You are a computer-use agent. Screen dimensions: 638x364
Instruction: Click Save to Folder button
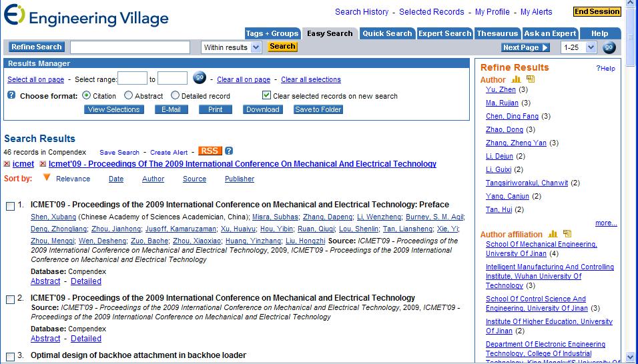pos(318,109)
